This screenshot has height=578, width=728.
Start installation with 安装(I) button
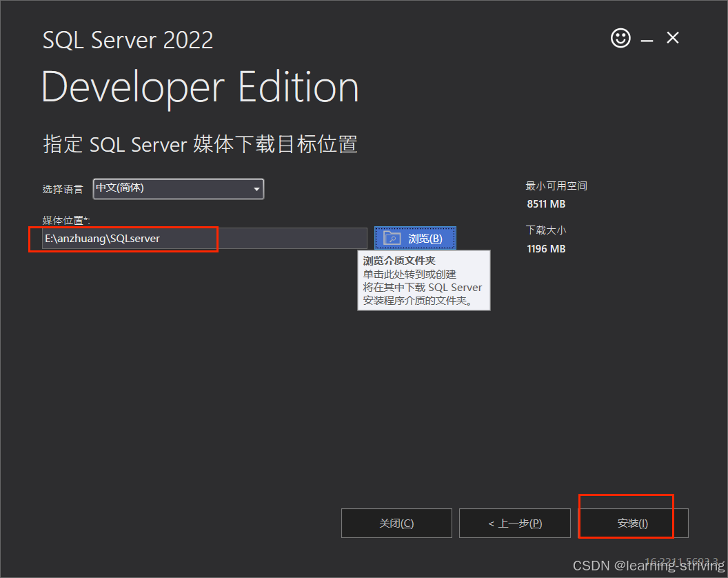click(633, 524)
